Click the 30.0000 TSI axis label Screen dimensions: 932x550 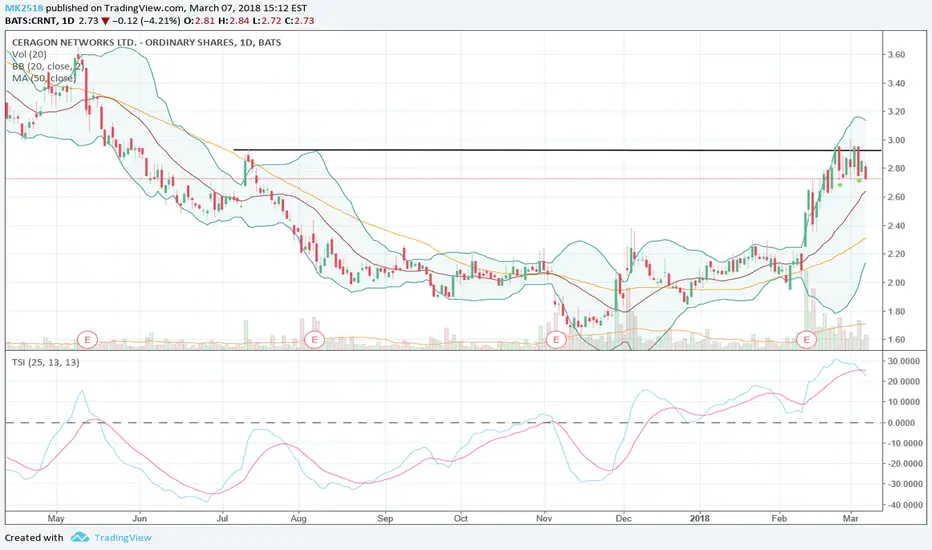(905, 361)
